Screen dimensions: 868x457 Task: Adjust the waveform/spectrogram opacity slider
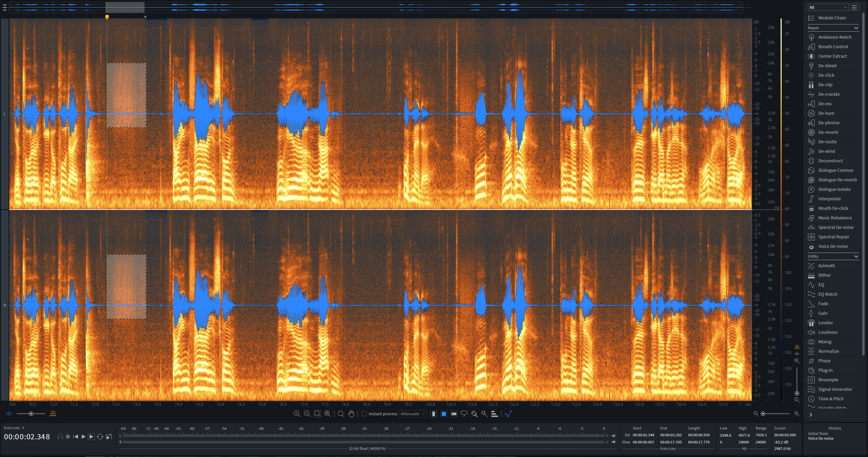point(31,414)
